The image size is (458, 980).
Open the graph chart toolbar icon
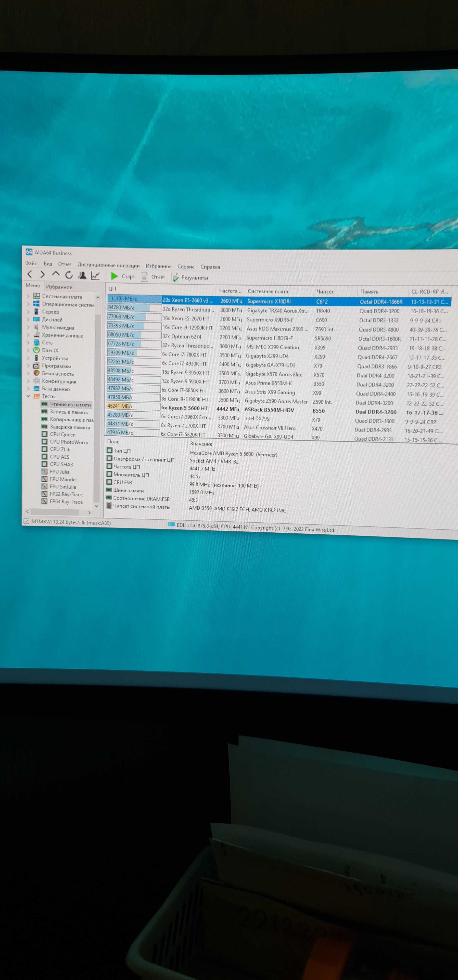pos(95,275)
